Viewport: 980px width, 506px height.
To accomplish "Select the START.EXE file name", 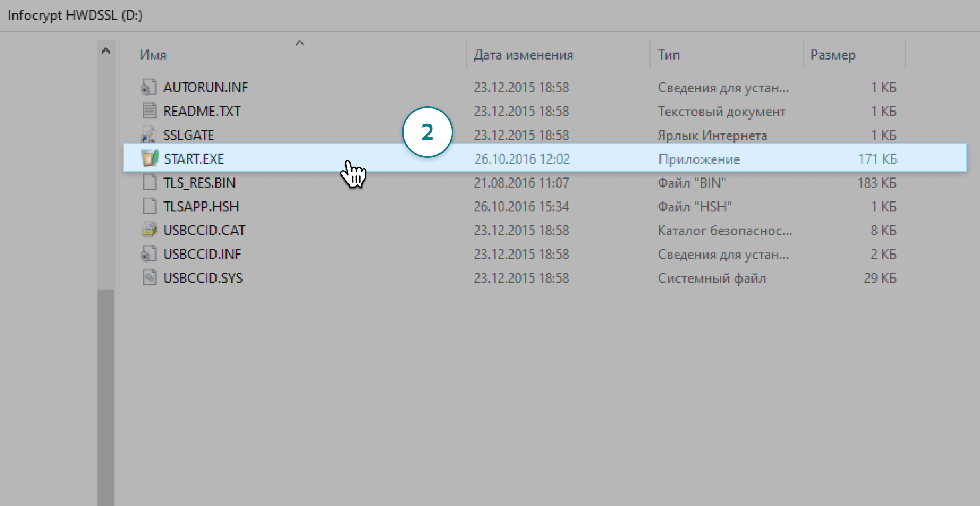I will point(194,159).
